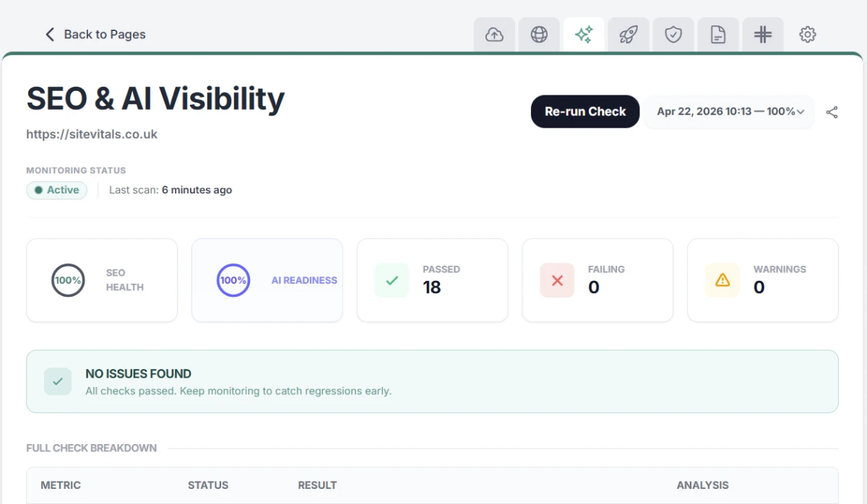Click the Active monitoring status badge

[56, 190]
